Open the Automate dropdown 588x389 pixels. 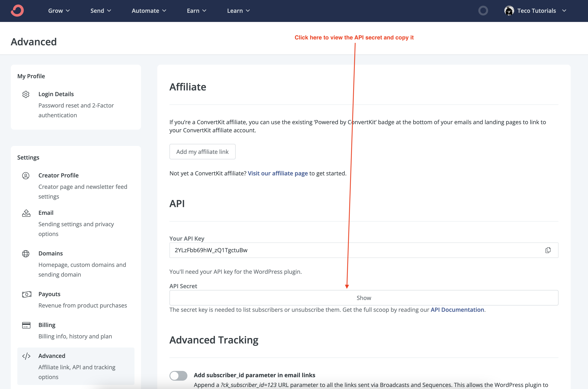pos(149,11)
